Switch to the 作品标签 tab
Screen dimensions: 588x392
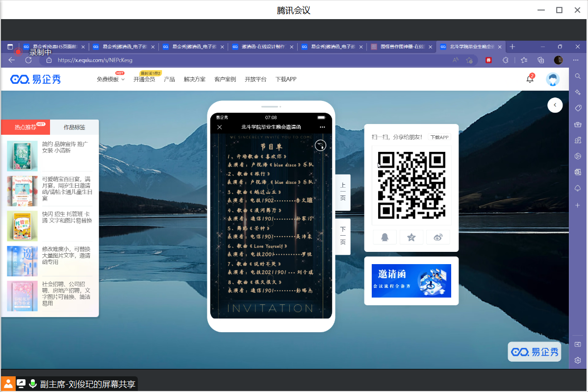pos(75,127)
